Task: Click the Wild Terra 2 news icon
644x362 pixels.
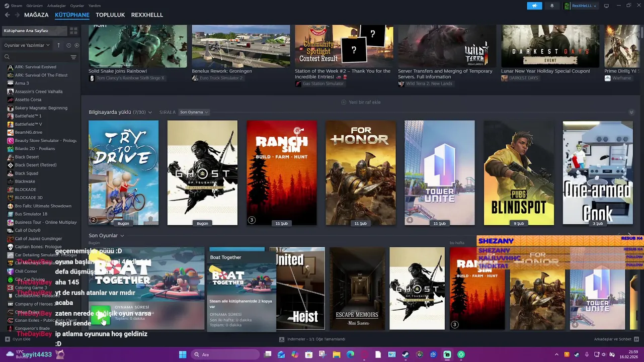Action: 401,84
